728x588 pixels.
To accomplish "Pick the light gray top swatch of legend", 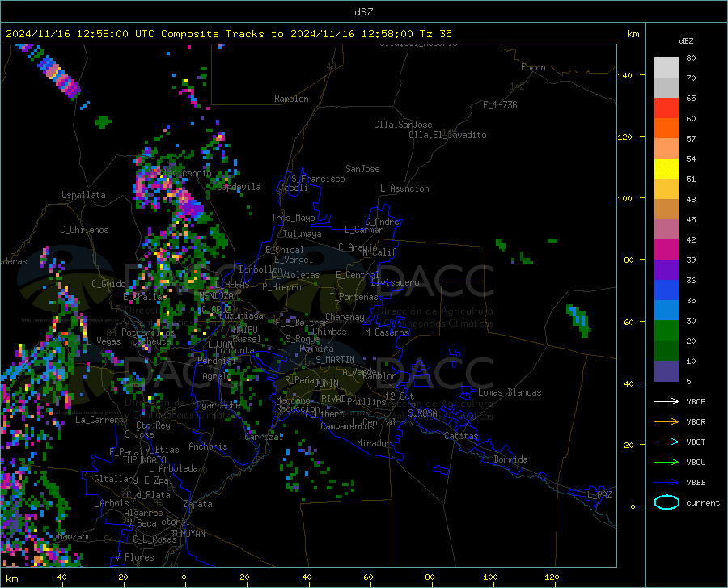I will (667, 68).
